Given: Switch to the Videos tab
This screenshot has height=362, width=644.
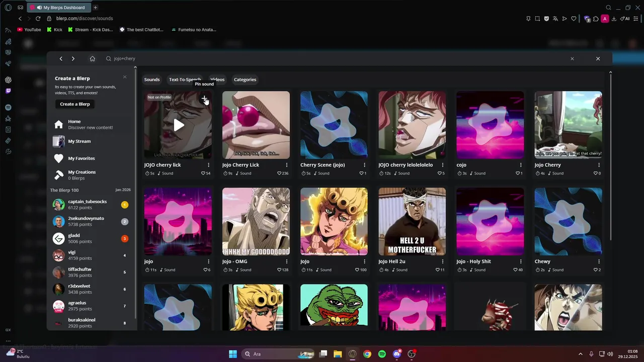Looking at the screenshot, I should [217, 79].
